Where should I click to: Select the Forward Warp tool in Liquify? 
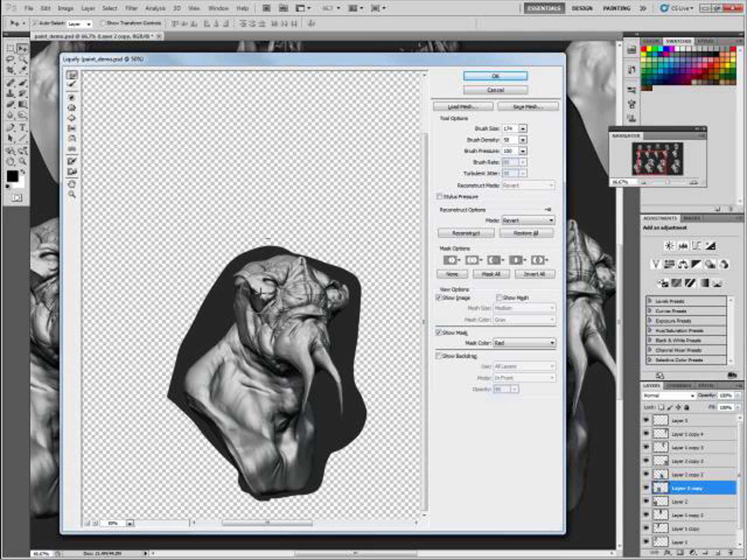coord(72,75)
